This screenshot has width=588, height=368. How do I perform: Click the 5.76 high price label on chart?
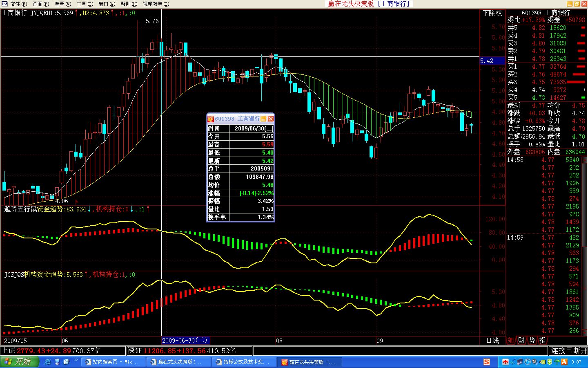(152, 21)
